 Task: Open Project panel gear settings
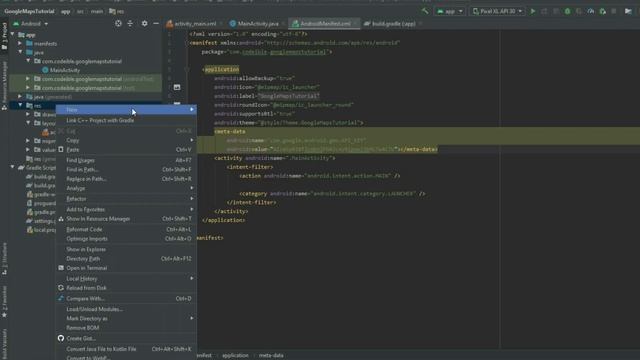coord(144,24)
